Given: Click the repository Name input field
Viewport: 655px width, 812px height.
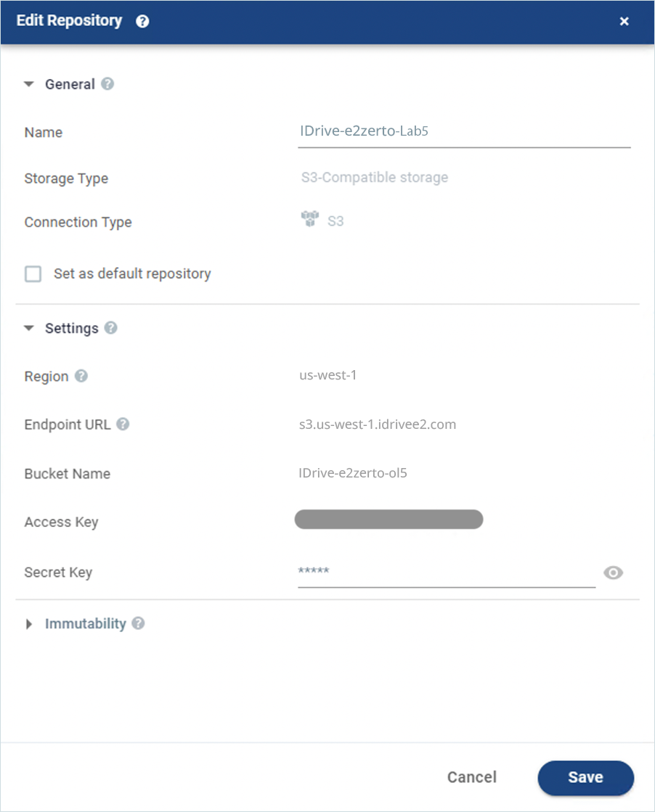Looking at the screenshot, I should tap(463, 131).
